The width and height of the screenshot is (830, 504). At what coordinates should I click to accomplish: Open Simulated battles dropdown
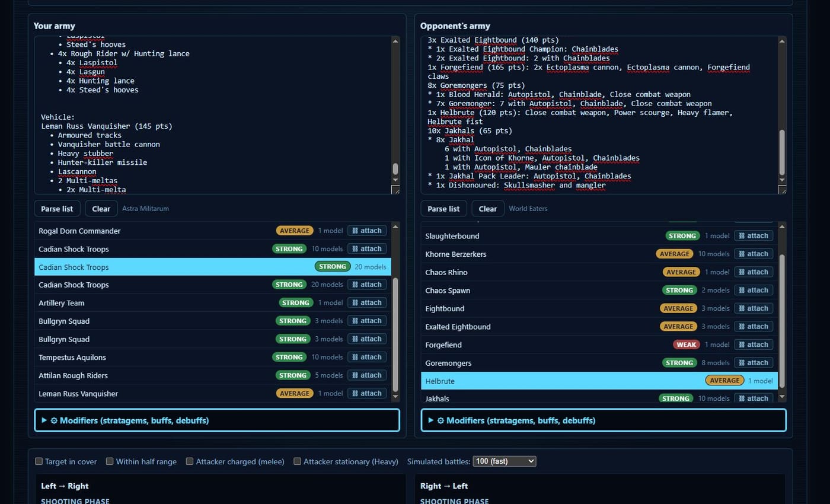point(505,461)
